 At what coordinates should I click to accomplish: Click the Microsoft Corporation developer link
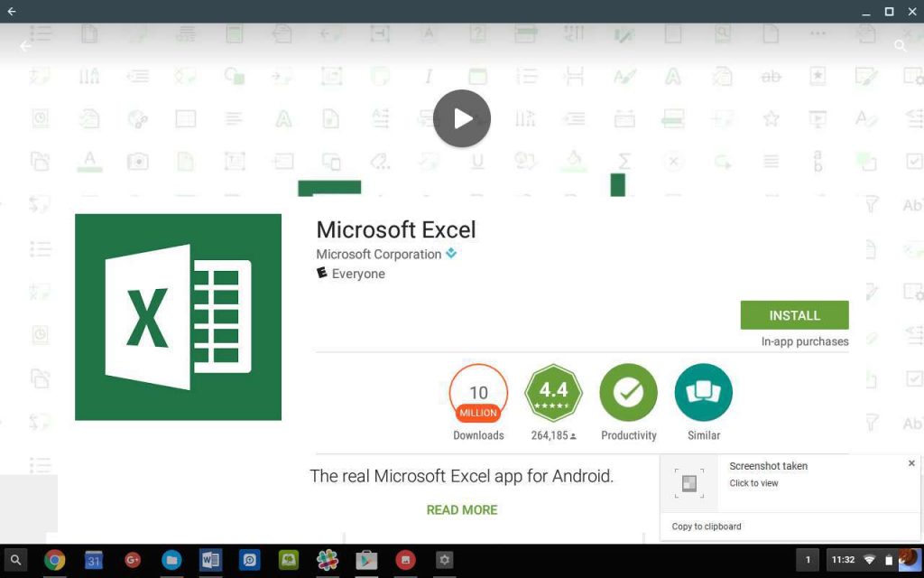tap(379, 254)
